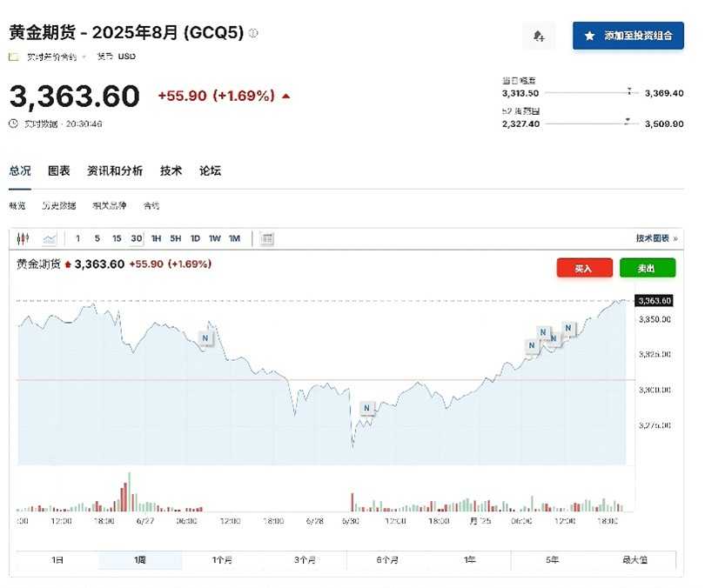The width and height of the screenshot is (705, 588).
Task: Open the 图表 tab
Action: coord(59,170)
